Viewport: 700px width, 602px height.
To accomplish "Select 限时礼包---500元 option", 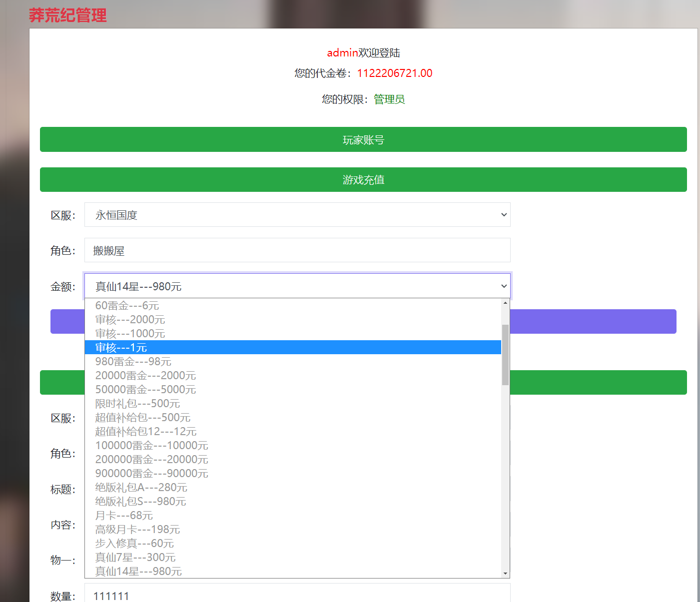I will tap(138, 403).
